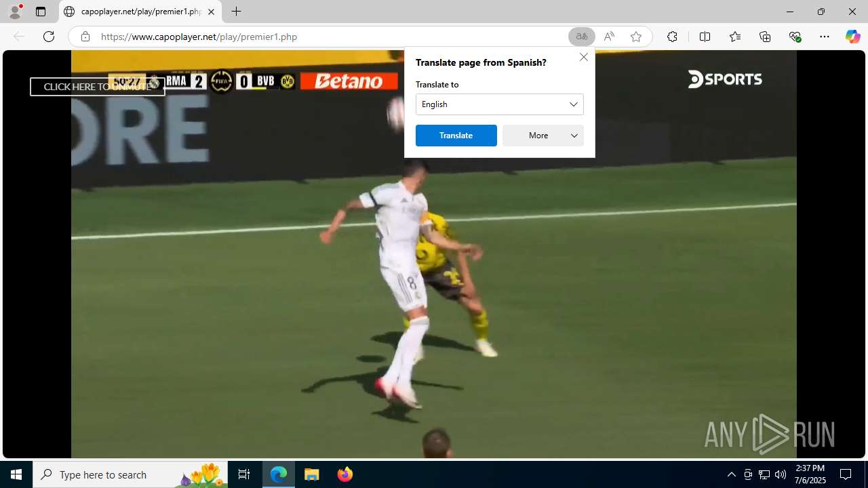Click the blue Translate button
Image resolution: width=868 pixels, height=488 pixels.
[x=456, y=136]
